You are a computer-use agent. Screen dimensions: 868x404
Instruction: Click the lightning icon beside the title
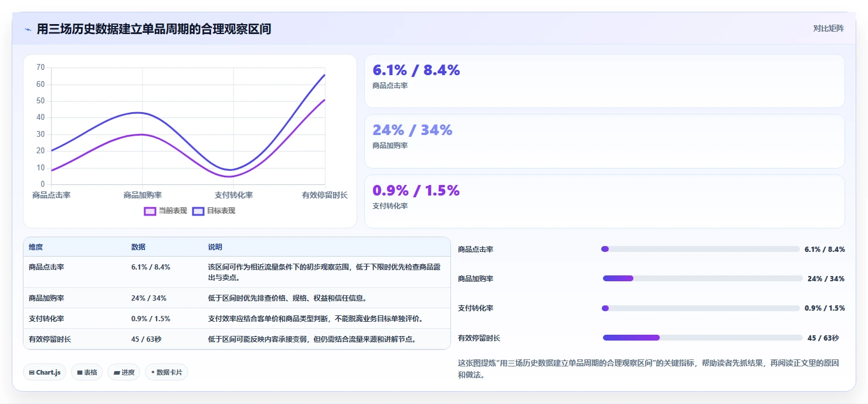pos(28,29)
